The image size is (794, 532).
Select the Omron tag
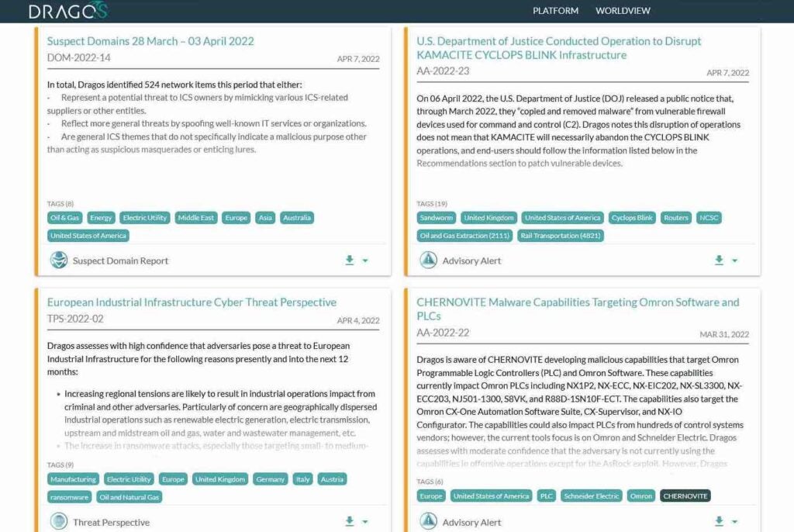pyautogui.click(x=641, y=496)
